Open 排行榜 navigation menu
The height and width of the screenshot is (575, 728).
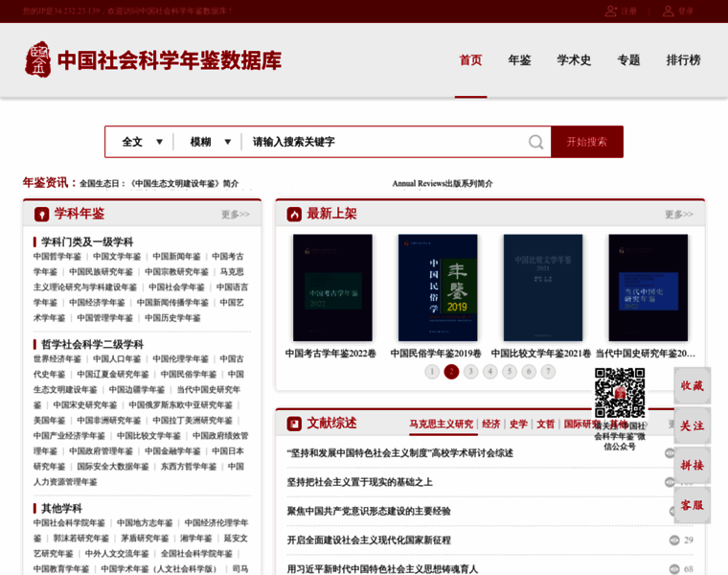683,60
